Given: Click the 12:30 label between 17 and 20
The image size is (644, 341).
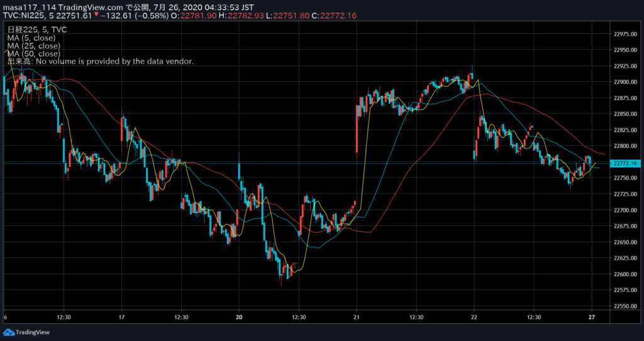Looking at the screenshot, I should point(181,317).
